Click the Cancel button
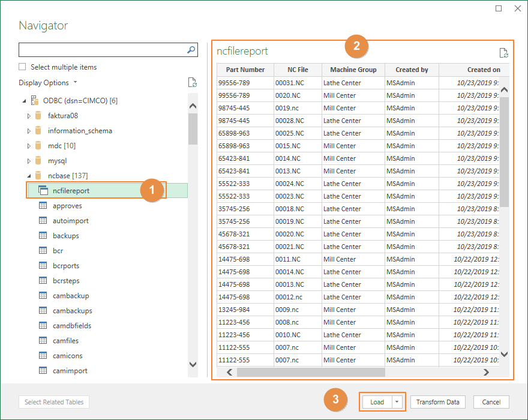 point(491,402)
